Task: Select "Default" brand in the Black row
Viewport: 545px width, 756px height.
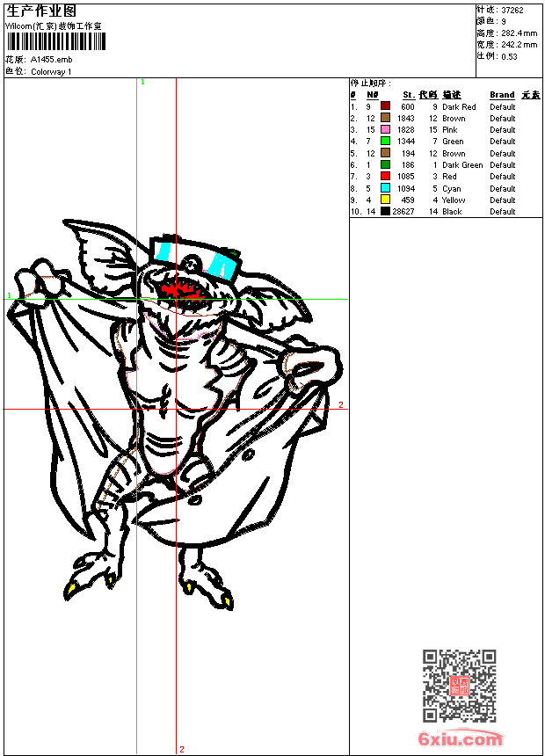Action: (503, 212)
